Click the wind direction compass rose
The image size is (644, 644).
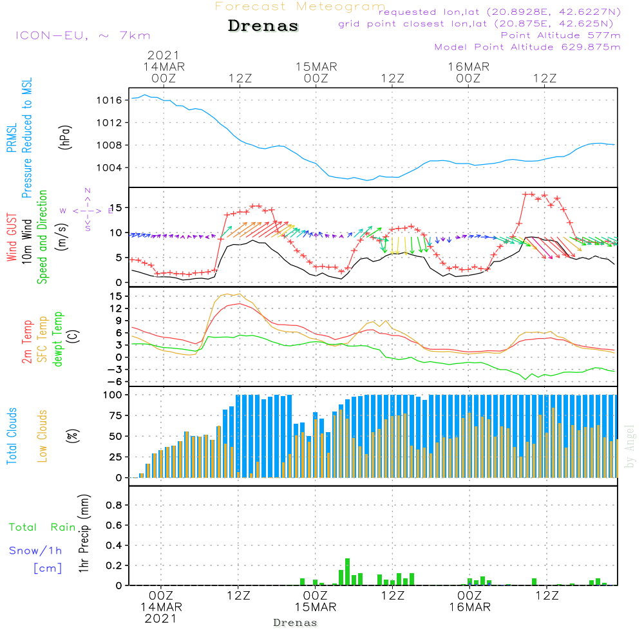87,210
